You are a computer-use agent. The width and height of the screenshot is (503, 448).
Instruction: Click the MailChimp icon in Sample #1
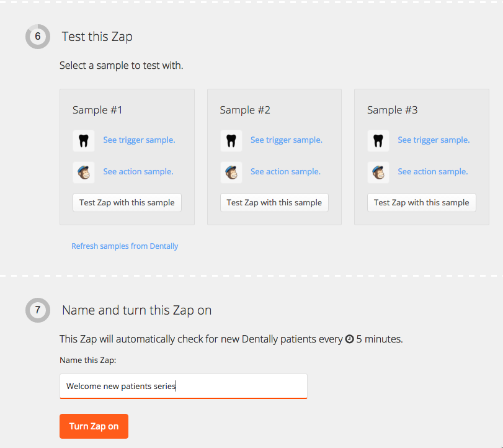(x=84, y=172)
